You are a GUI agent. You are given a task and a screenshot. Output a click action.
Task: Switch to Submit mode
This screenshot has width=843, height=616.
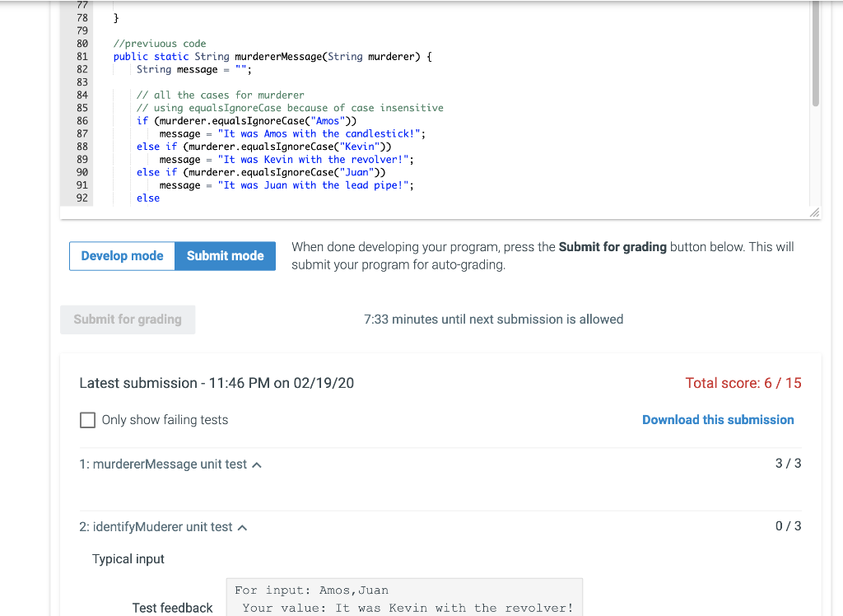(x=225, y=255)
